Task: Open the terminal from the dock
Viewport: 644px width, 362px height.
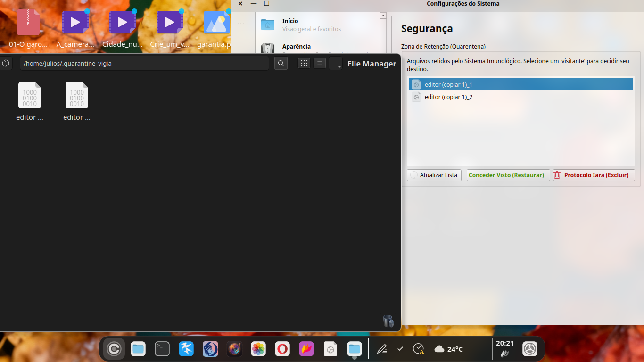Action: click(162, 349)
